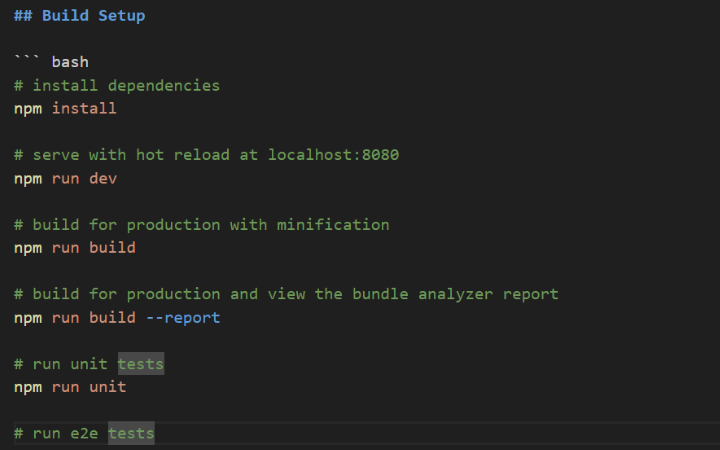Click the "--report" flag

pyautogui.click(x=183, y=317)
